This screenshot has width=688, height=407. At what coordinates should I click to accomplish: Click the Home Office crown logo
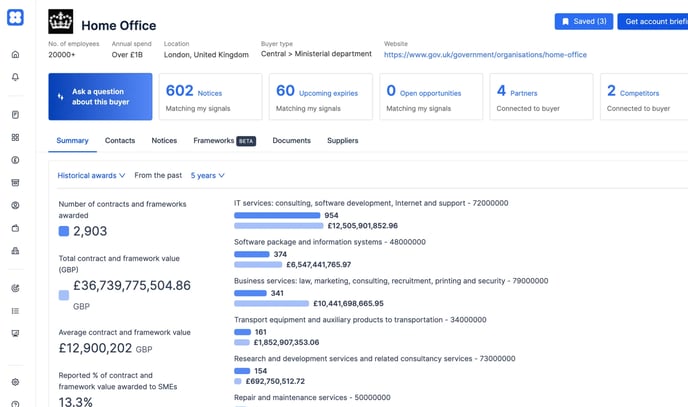[61, 21]
